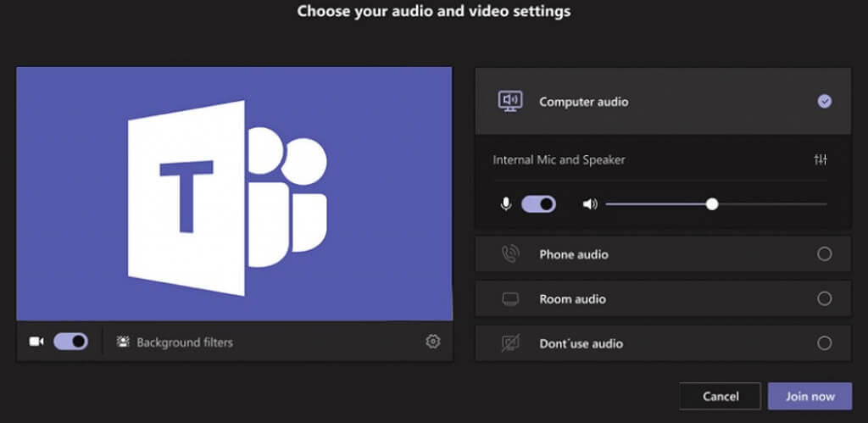Open Background filters
868x423 pixels.
pyautogui.click(x=175, y=342)
